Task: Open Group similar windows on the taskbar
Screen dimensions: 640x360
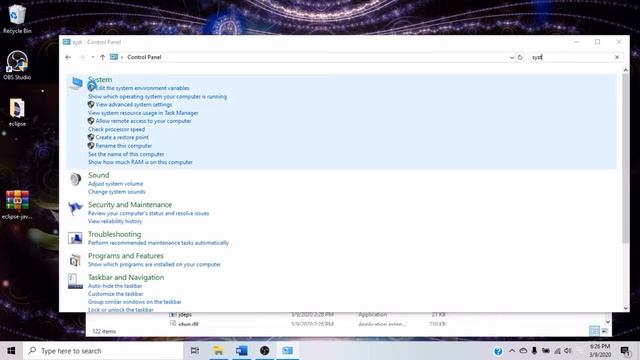Action: point(134,302)
